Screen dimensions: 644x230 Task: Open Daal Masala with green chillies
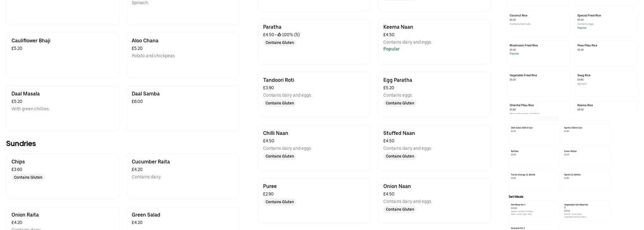coord(62,108)
